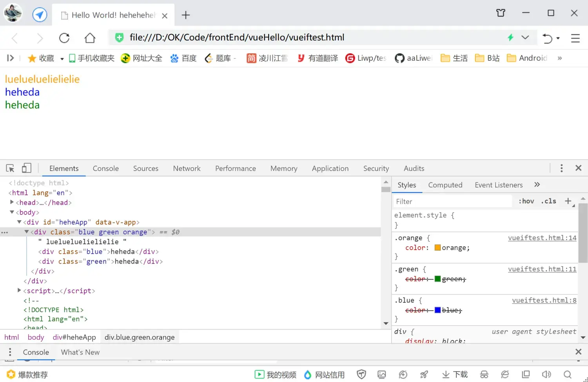Open the vueiftest.html:14 source link
Screen dimensions: 588x382
542,238
